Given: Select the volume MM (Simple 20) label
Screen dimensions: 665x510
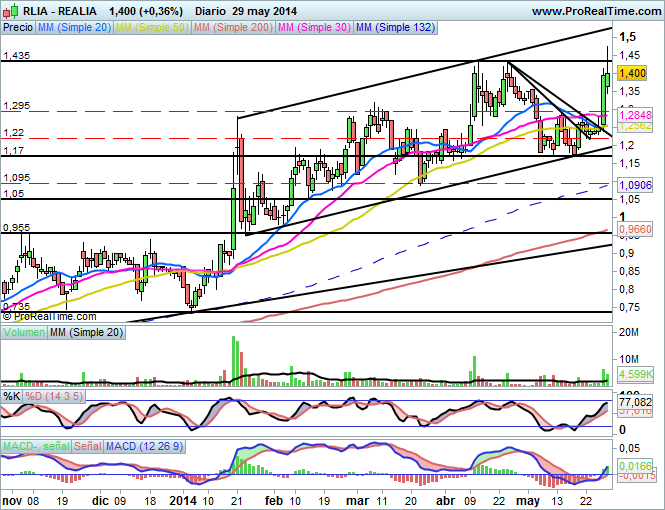Looking at the screenshot, I should [x=84, y=331].
